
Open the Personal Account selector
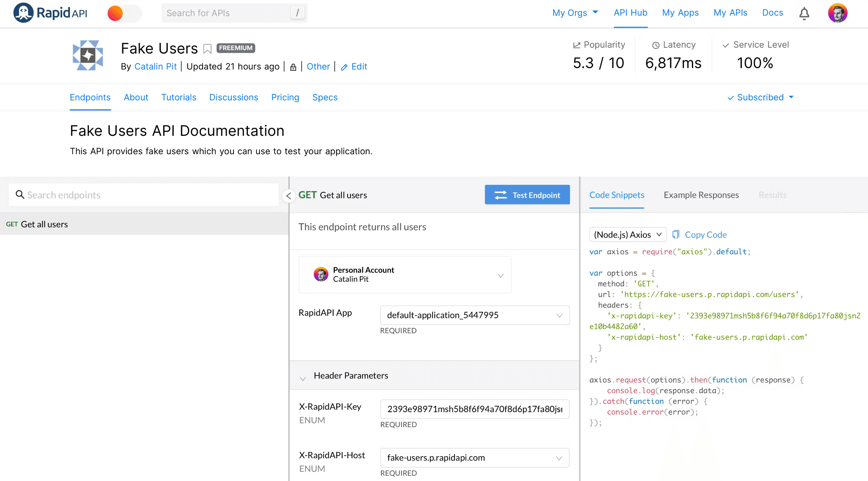point(405,275)
